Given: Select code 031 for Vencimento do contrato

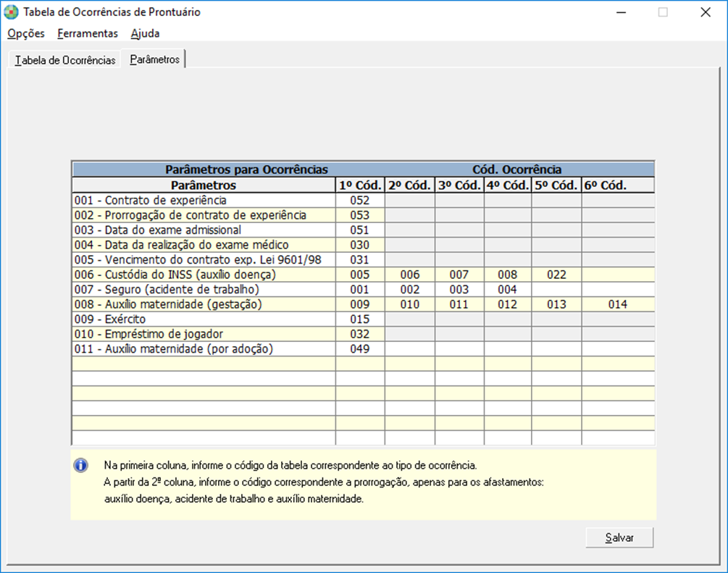Looking at the screenshot, I should pos(360,259).
